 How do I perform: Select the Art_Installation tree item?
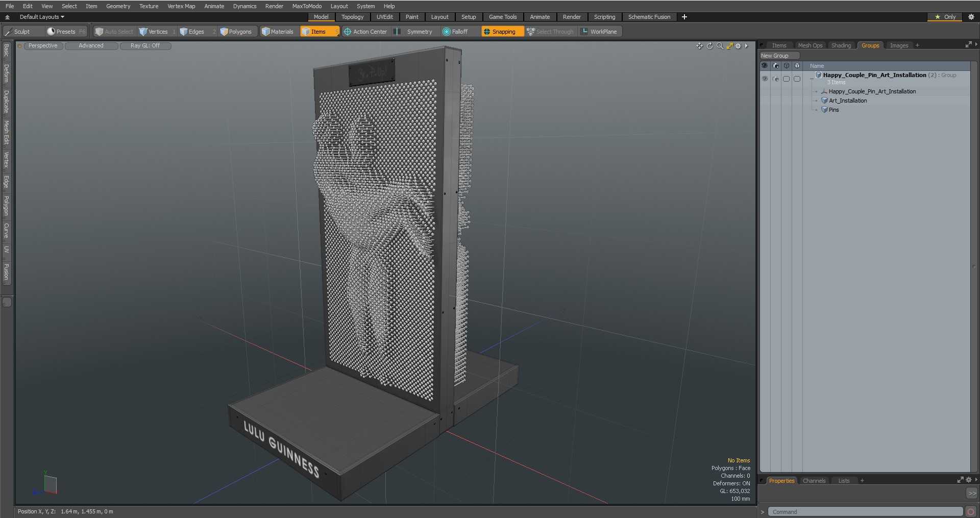pyautogui.click(x=847, y=101)
